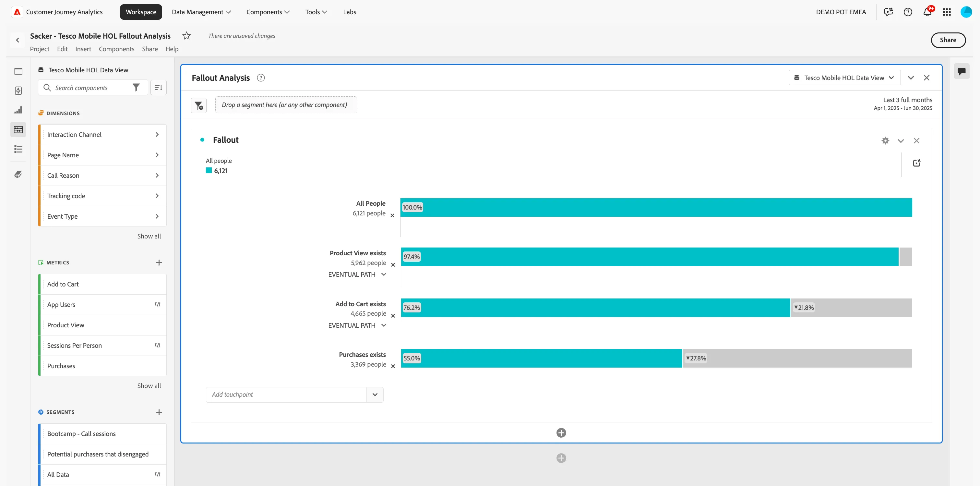980x486 pixels.
Task: Open the Insert menu
Action: pyautogui.click(x=83, y=49)
